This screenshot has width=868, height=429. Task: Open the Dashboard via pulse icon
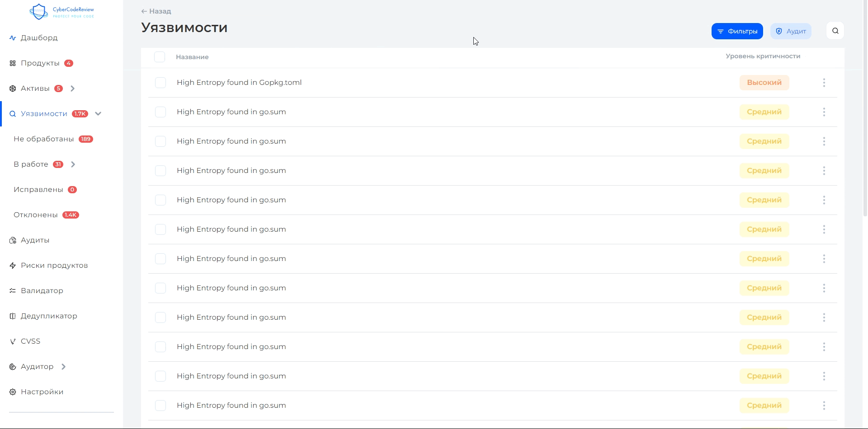[x=13, y=38]
